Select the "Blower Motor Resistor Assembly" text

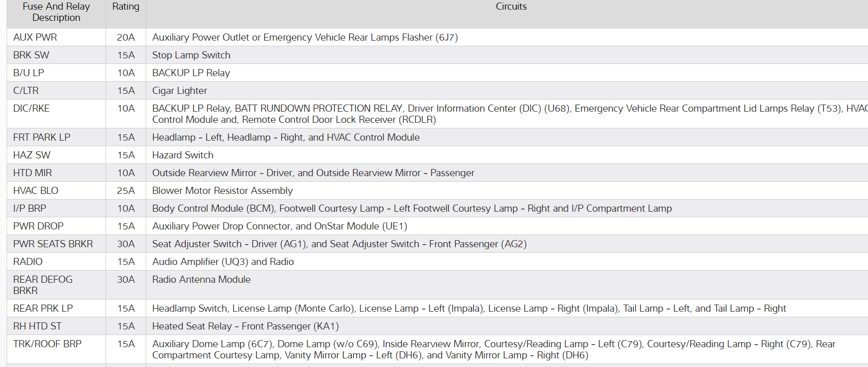[222, 191]
